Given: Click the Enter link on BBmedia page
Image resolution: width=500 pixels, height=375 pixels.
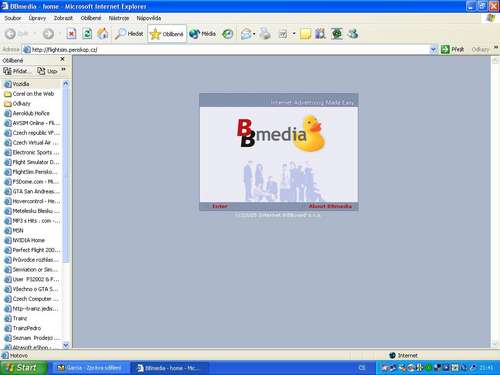Looking at the screenshot, I should pyautogui.click(x=220, y=206).
